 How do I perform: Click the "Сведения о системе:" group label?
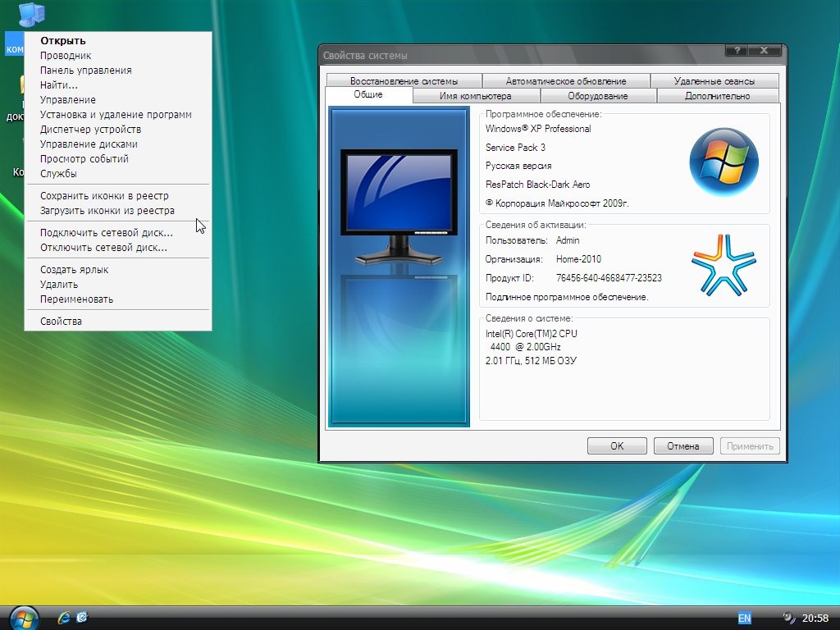pos(529,318)
